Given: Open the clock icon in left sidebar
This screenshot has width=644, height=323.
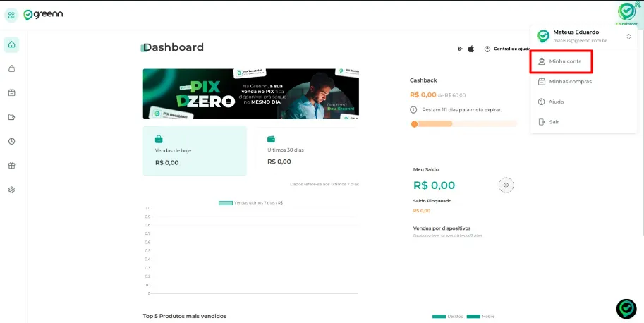Looking at the screenshot, I should (x=11, y=141).
